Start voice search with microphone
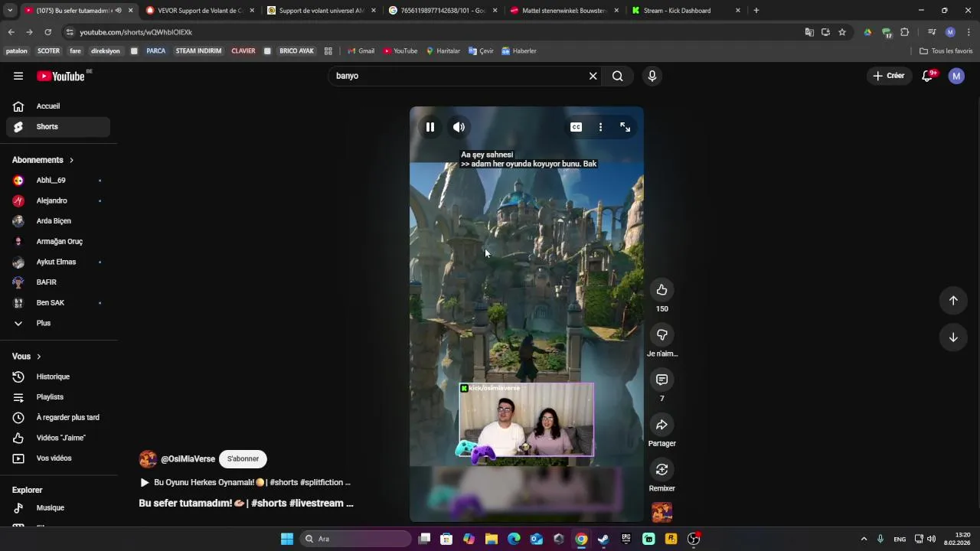This screenshot has width=980, height=551. 652,76
